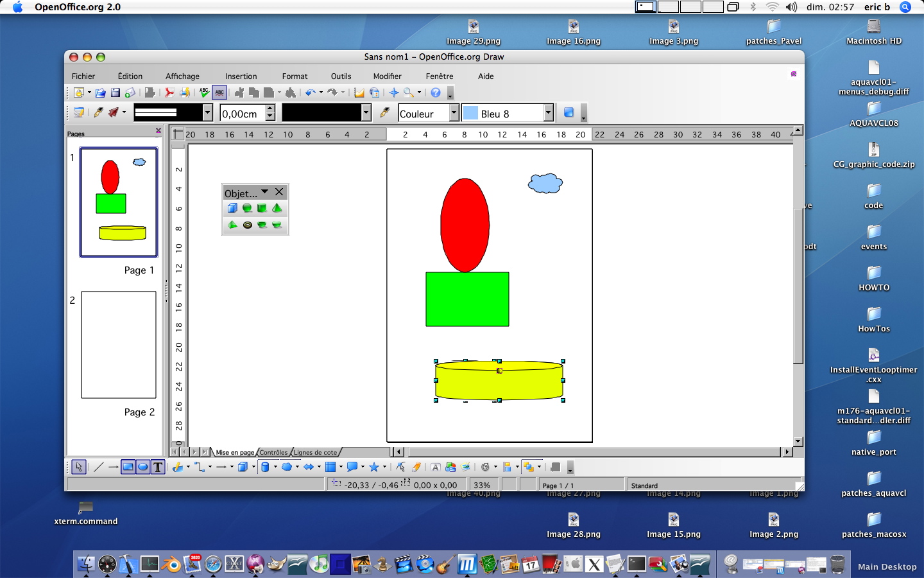Select the Text tool
The height and width of the screenshot is (578, 924).
(158, 467)
